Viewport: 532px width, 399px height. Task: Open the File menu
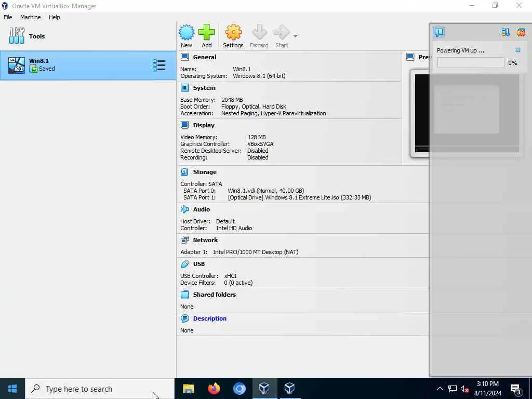(x=8, y=17)
